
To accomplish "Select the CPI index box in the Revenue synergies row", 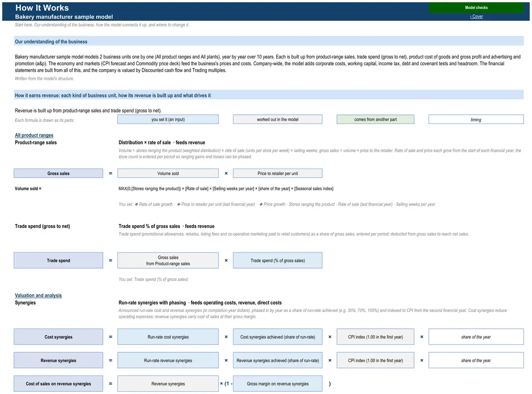I will (376, 360).
